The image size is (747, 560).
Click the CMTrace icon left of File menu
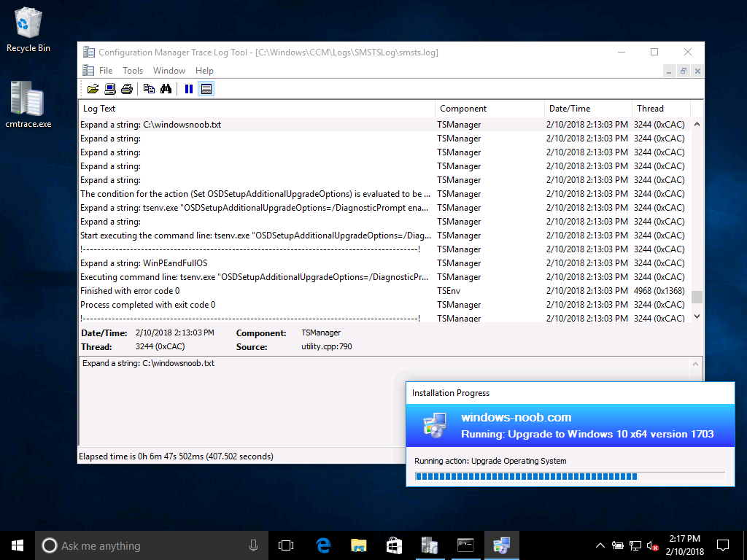(88, 71)
